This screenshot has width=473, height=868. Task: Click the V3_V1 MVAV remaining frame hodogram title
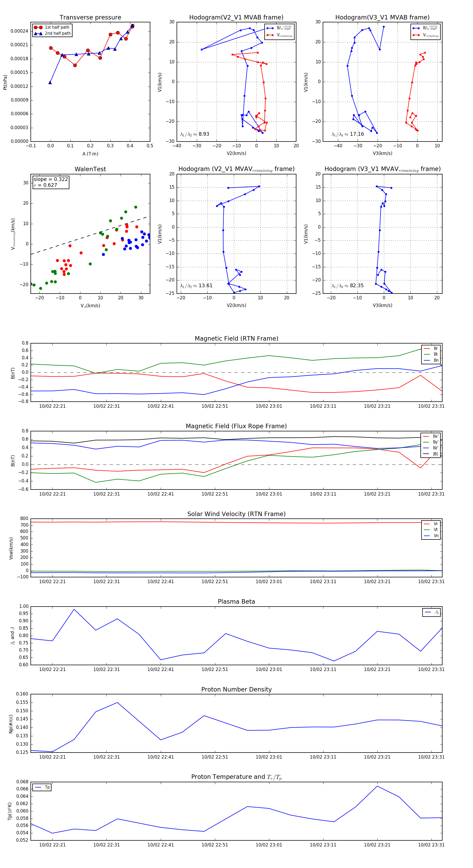click(x=382, y=169)
